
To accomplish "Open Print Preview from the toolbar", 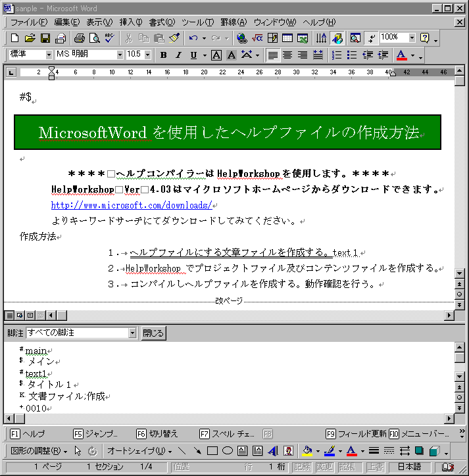I will pyautogui.click(x=94, y=38).
